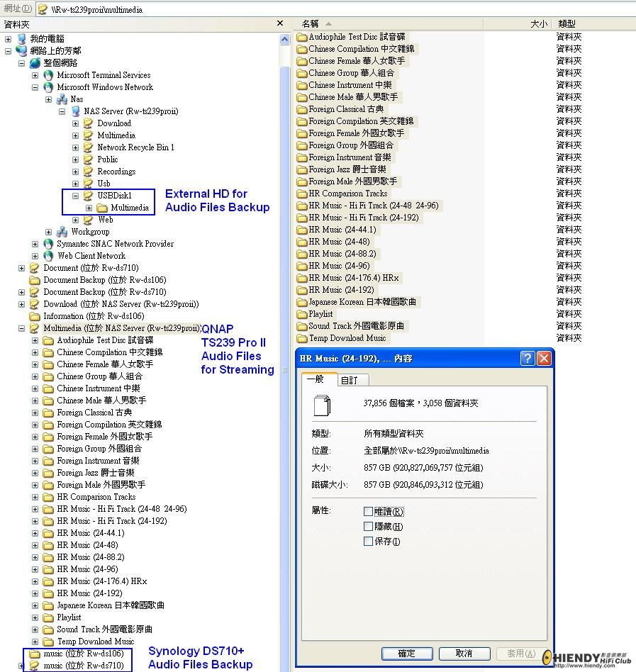Click the Network Recycle Bin 1 share icon

[x=89, y=147]
